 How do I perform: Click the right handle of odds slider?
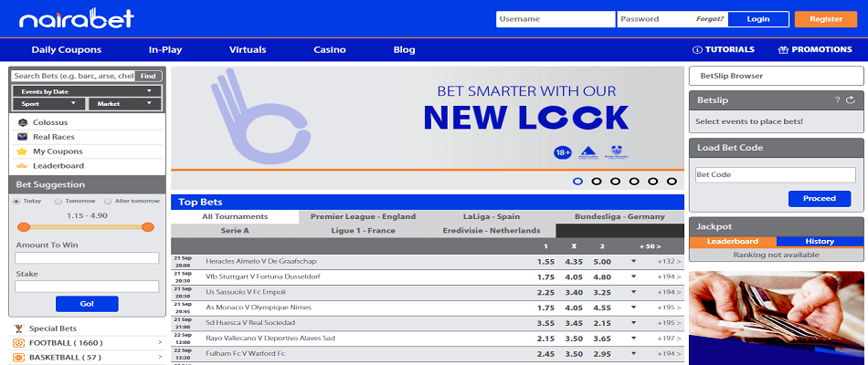pos(148,226)
